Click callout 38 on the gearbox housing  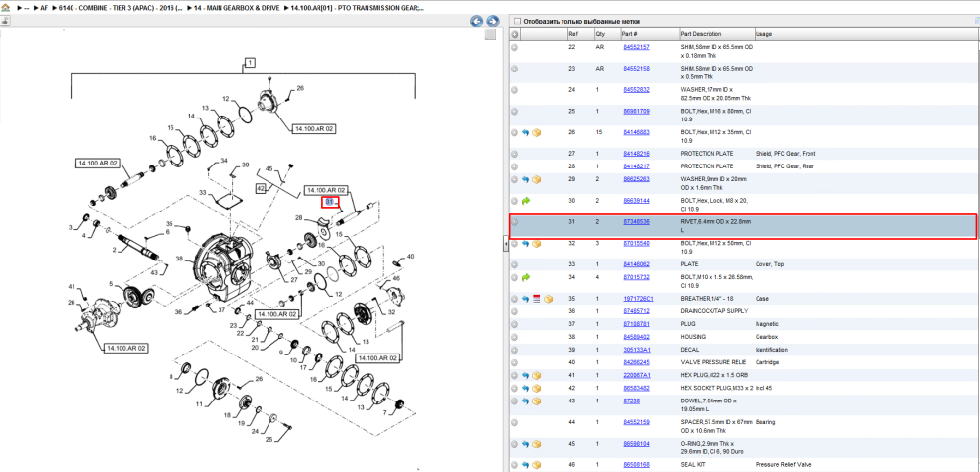(180, 259)
